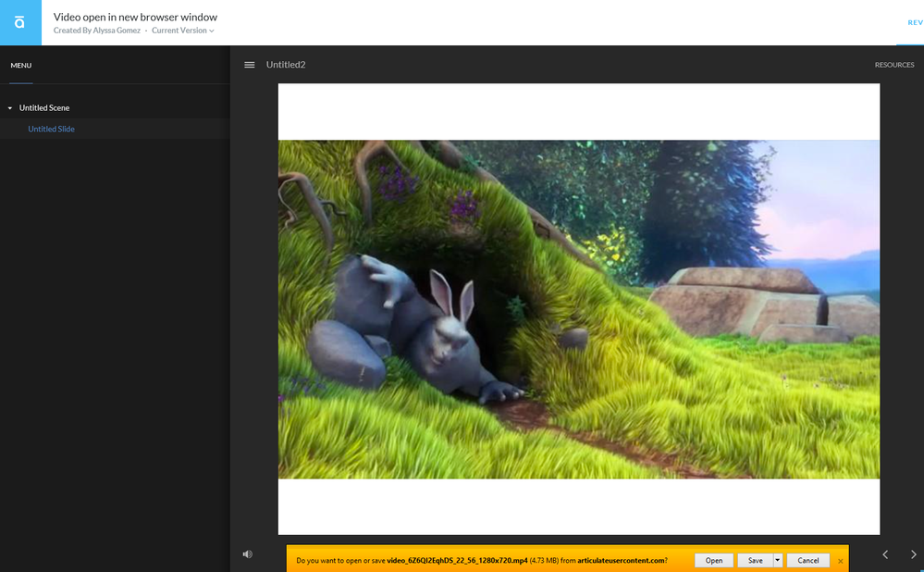Click the video filename in the download prompt

(457, 561)
